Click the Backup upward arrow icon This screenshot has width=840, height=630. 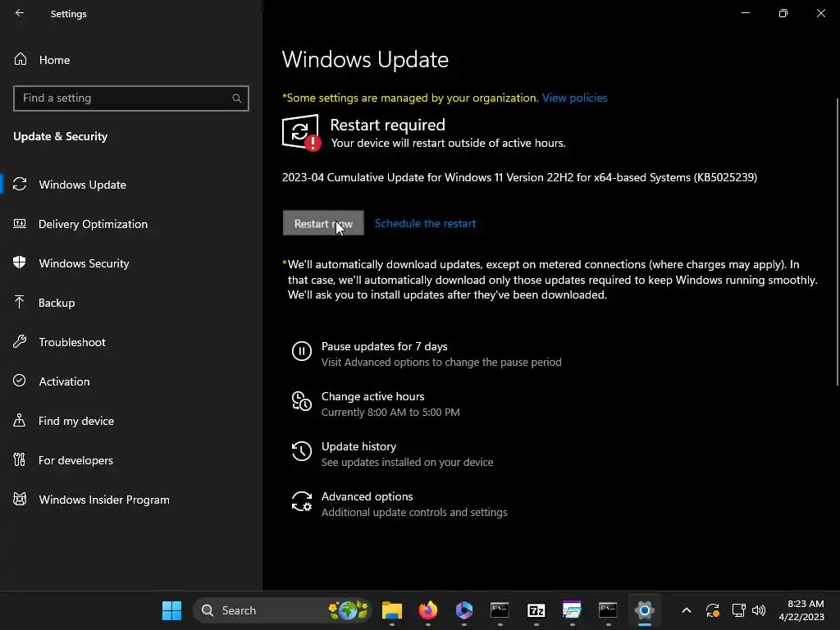[20, 302]
